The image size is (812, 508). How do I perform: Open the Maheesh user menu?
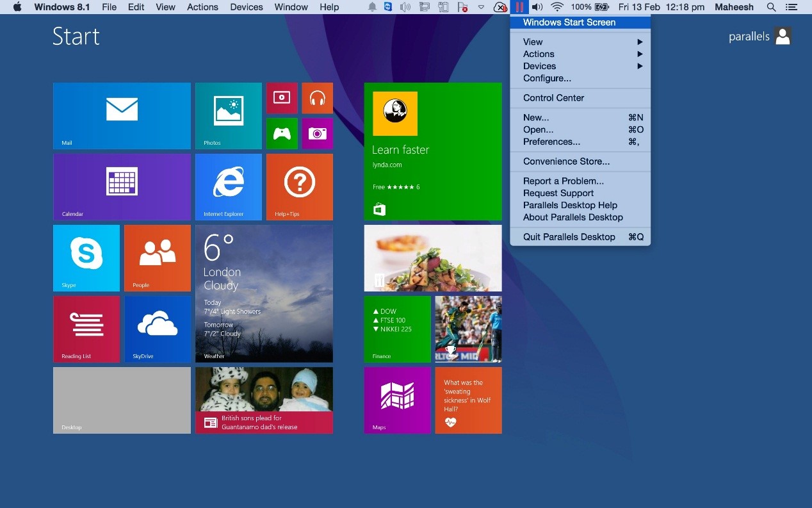[x=735, y=7]
